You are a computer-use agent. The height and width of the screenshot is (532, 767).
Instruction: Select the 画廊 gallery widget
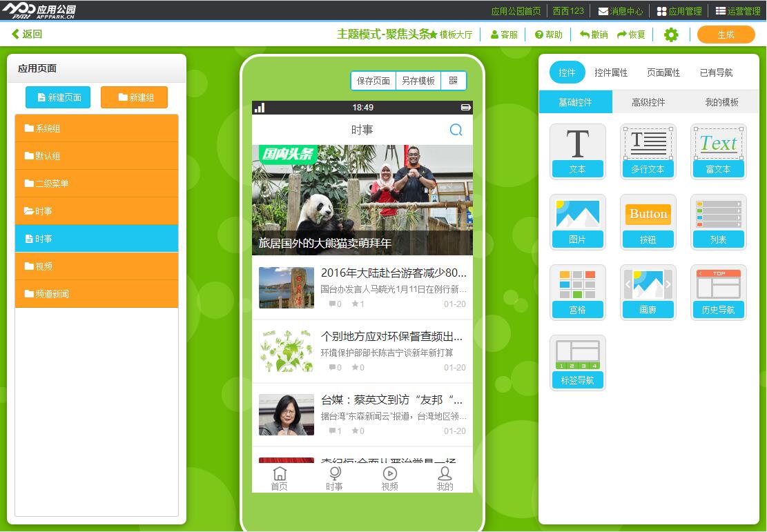coord(648,292)
